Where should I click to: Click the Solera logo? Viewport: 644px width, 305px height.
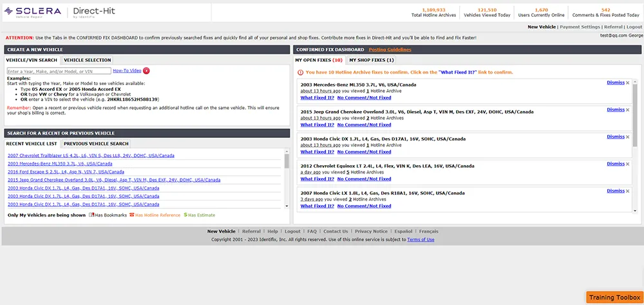pos(32,12)
